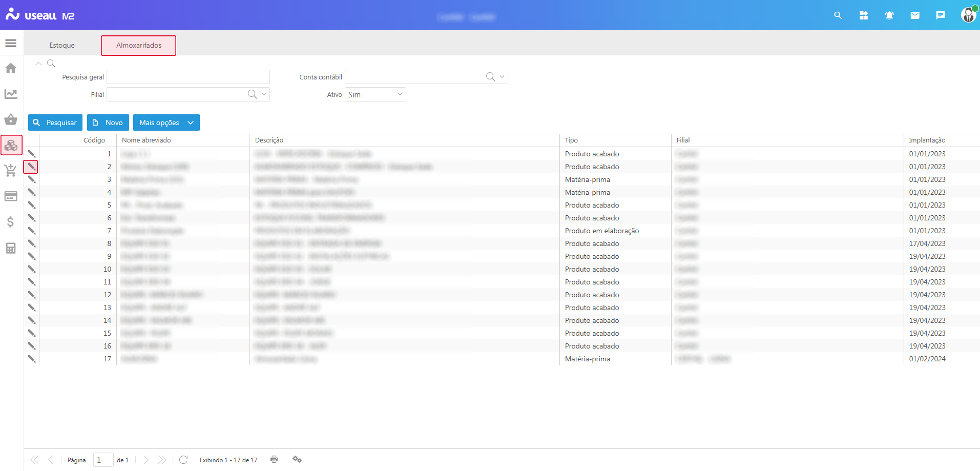Open grid settings gears icon in the footer
Image resolution: width=980 pixels, height=471 pixels.
(x=297, y=459)
